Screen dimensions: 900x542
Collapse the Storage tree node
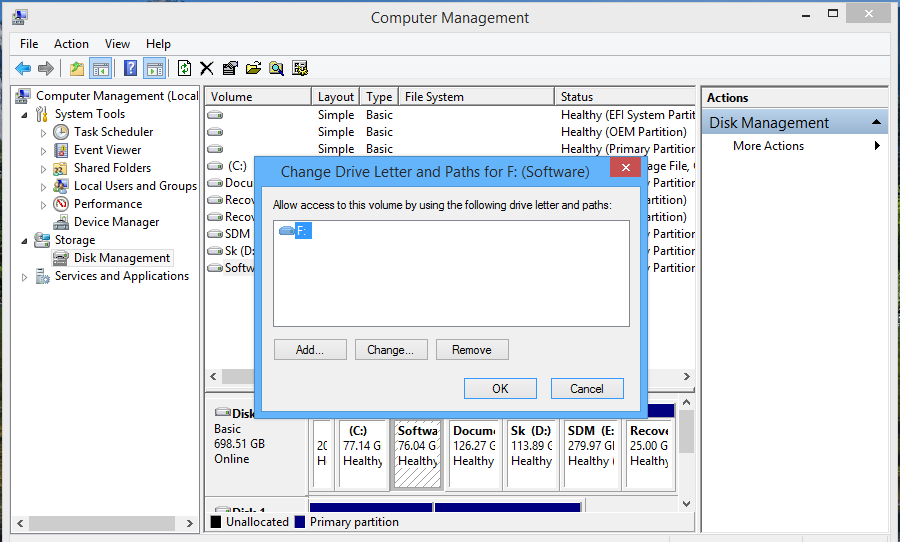coord(24,241)
